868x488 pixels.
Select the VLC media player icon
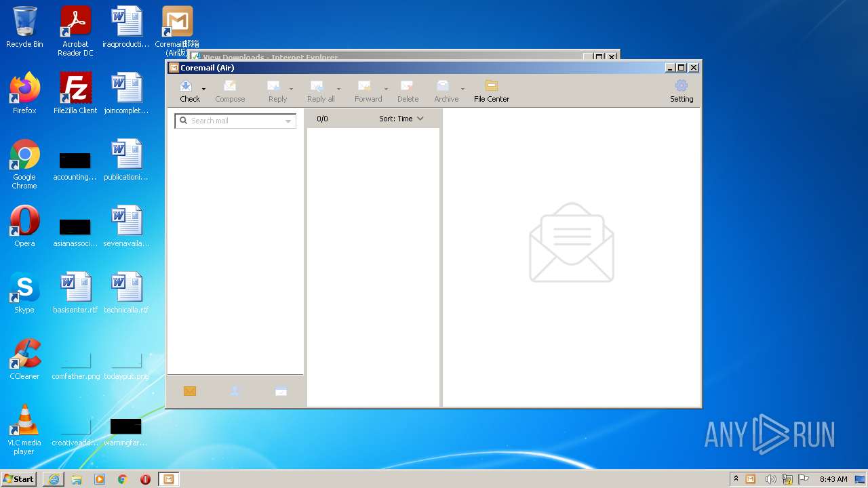(x=24, y=430)
